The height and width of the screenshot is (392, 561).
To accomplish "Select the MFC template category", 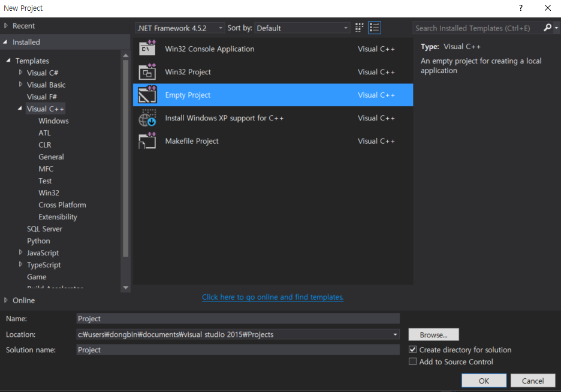I will click(x=46, y=169).
